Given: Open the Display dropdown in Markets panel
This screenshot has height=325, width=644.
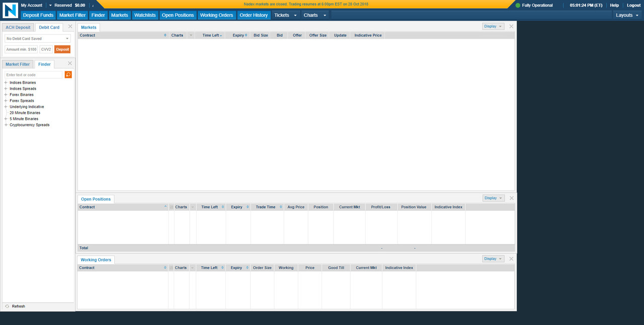Looking at the screenshot, I should pyautogui.click(x=493, y=27).
